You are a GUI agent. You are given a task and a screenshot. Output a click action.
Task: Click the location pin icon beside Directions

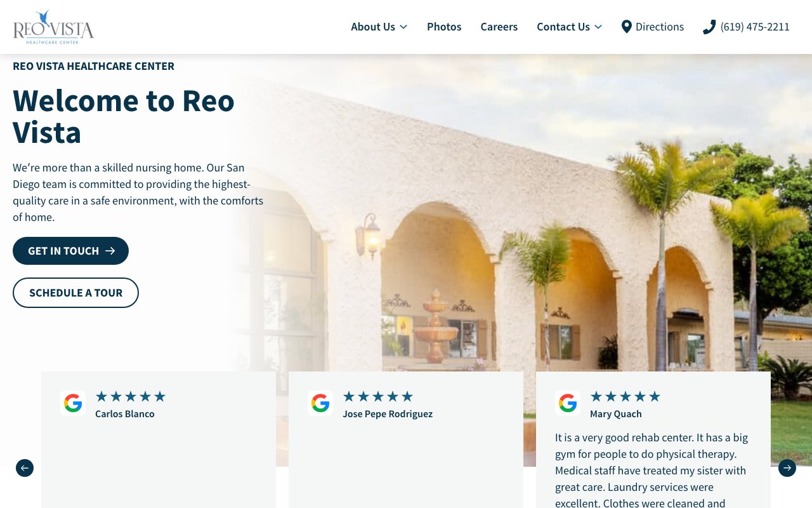point(627,27)
